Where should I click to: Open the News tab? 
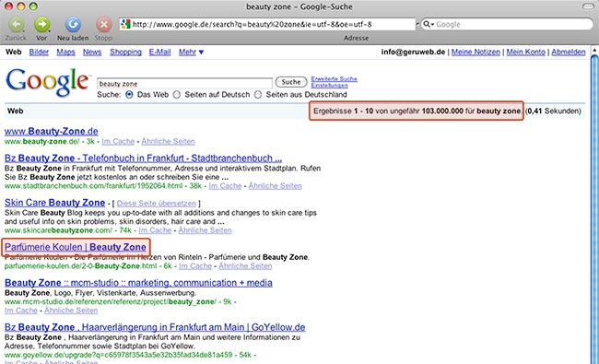click(x=92, y=52)
